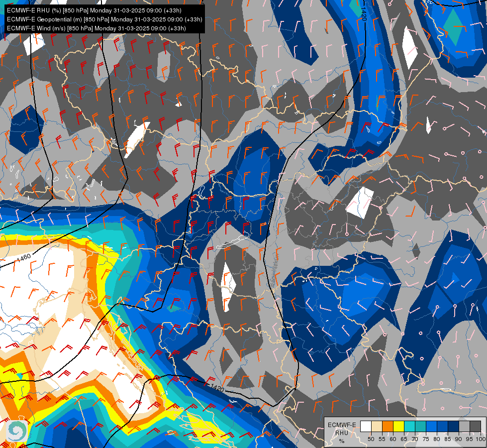Click the legend value 50
This screenshot has height=448, width=487.
coord(371,439)
